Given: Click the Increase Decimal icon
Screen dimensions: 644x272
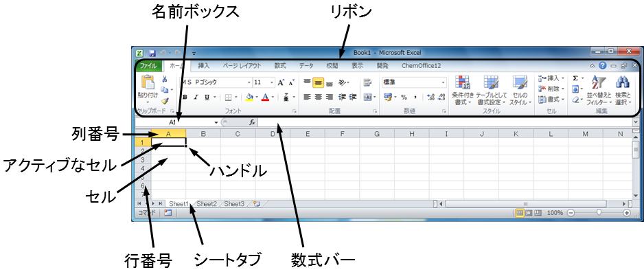Looking at the screenshot, I should coord(430,98).
